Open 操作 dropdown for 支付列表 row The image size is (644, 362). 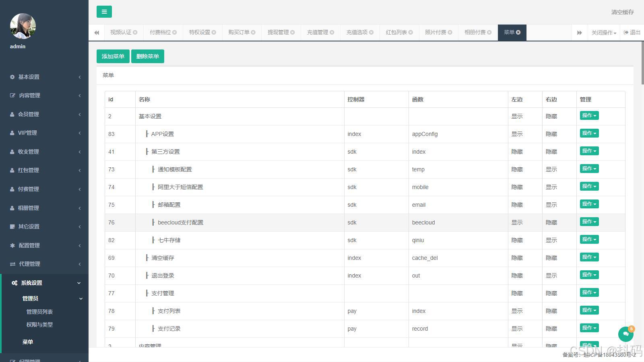(x=589, y=310)
